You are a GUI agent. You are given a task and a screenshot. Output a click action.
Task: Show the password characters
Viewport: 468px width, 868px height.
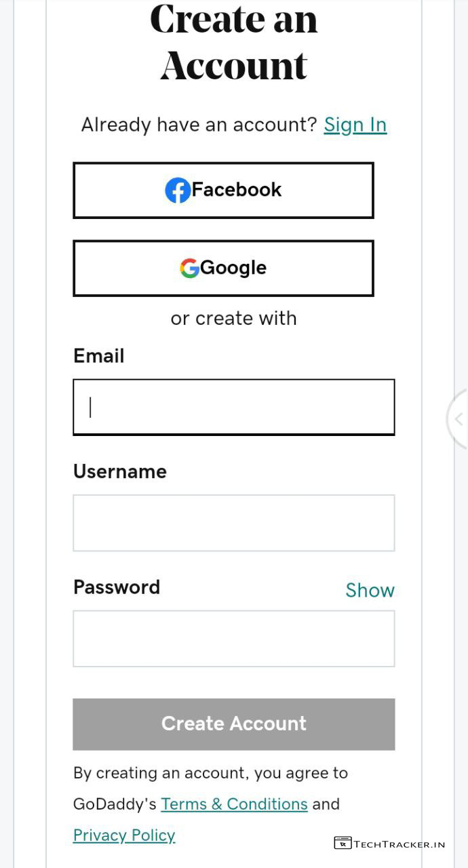tap(370, 591)
